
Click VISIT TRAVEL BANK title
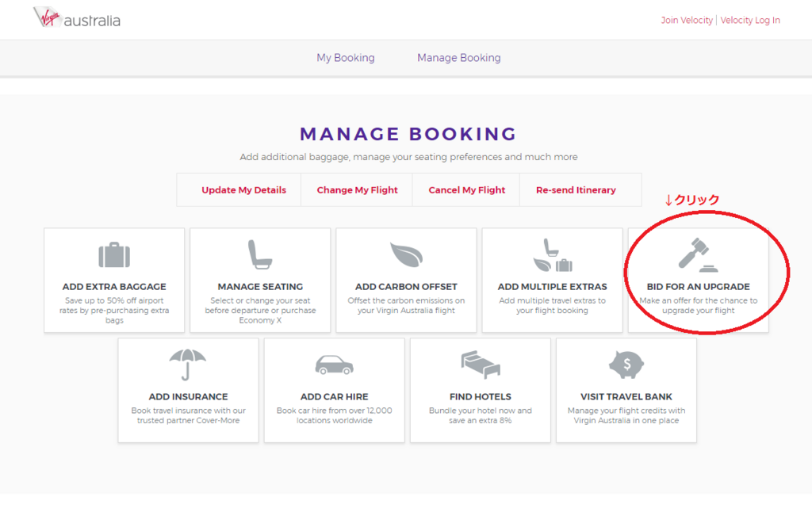click(626, 396)
